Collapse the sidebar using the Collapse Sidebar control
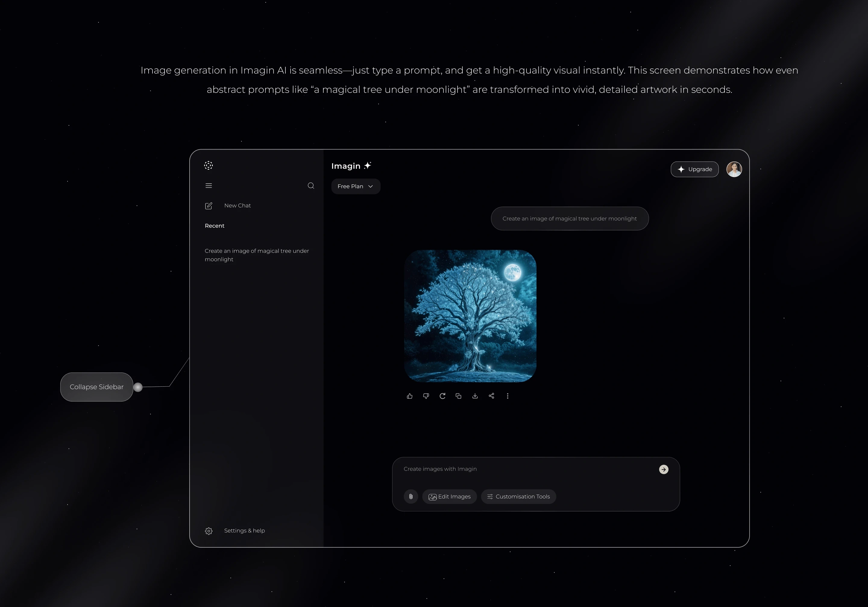The width and height of the screenshot is (868, 607). coord(96,387)
